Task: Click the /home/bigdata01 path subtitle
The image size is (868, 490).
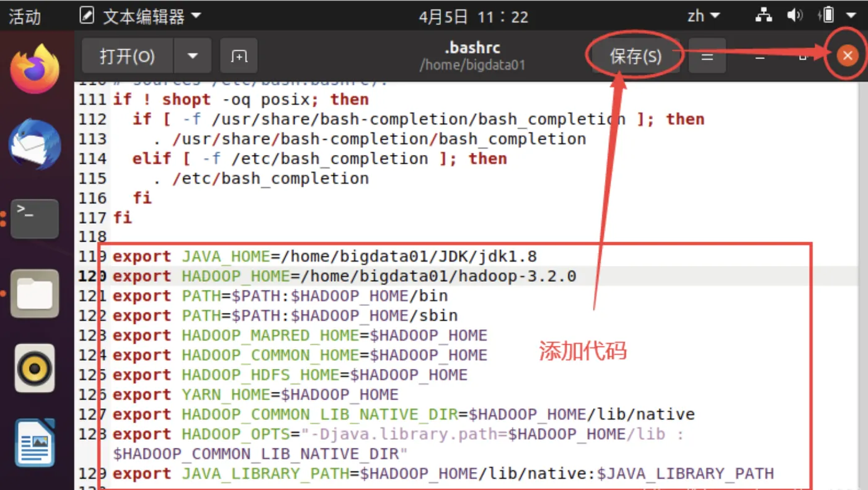Action: click(472, 65)
